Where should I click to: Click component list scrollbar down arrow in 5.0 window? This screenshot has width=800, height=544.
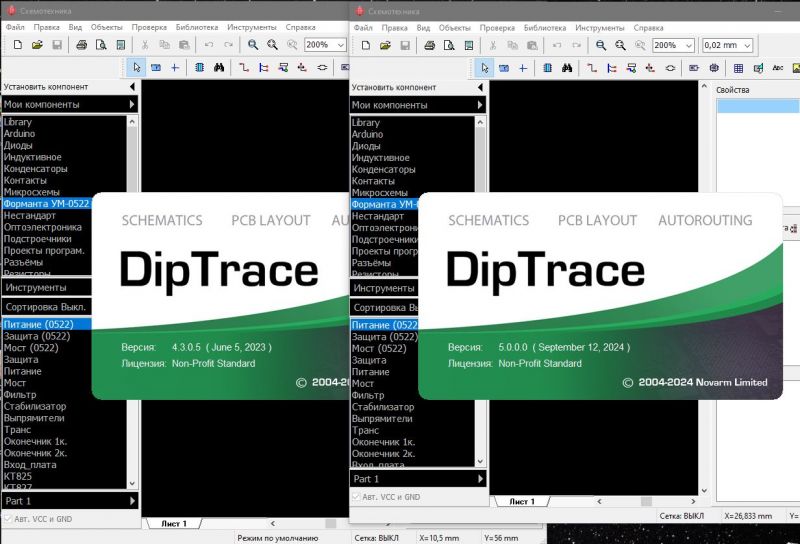pos(480,461)
